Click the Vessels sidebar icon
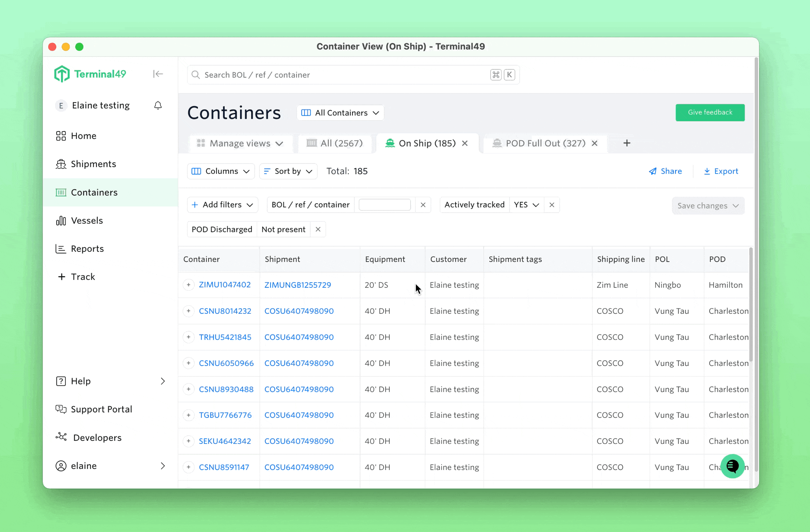The width and height of the screenshot is (810, 532). (61, 221)
